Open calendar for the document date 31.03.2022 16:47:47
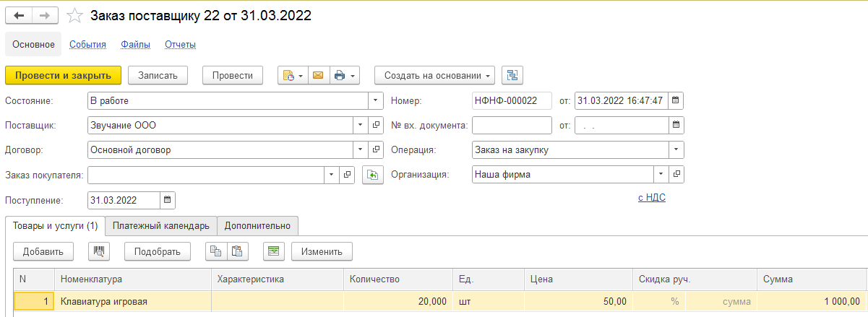The image size is (868, 317). tap(675, 101)
